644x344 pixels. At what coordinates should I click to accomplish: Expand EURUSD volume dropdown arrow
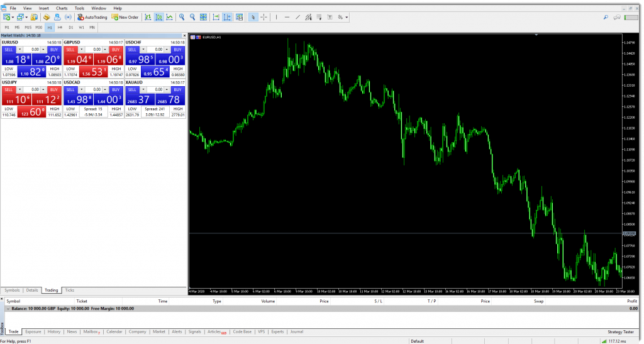(19, 49)
